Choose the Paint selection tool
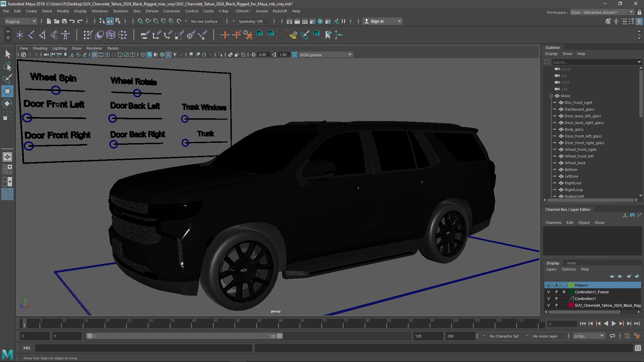The height and width of the screenshot is (362, 644). (x=7, y=79)
